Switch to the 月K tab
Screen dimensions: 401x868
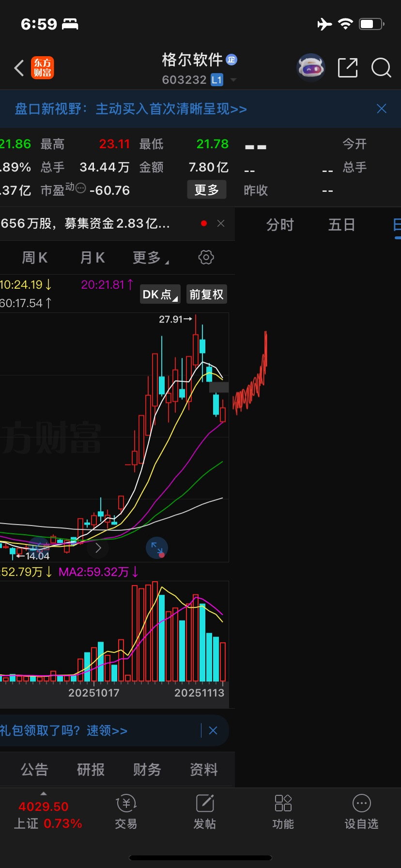tap(93, 258)
